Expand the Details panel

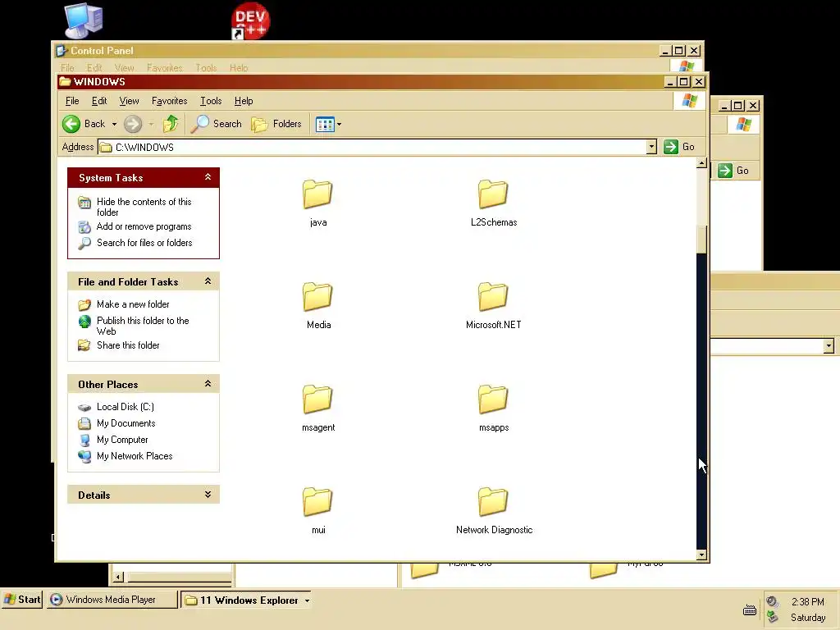pyautogui.click(x=208, y=495)
